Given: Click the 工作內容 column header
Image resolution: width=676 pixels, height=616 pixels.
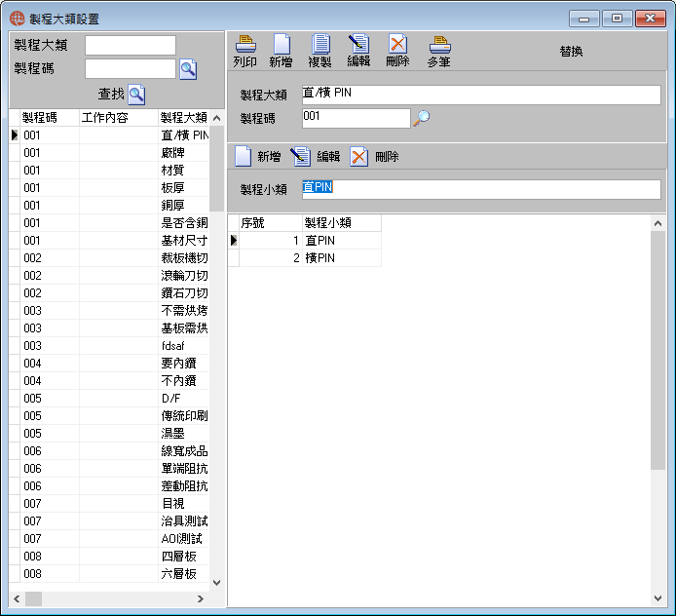Looking at the screenshot, I should (x=119, y=117).
